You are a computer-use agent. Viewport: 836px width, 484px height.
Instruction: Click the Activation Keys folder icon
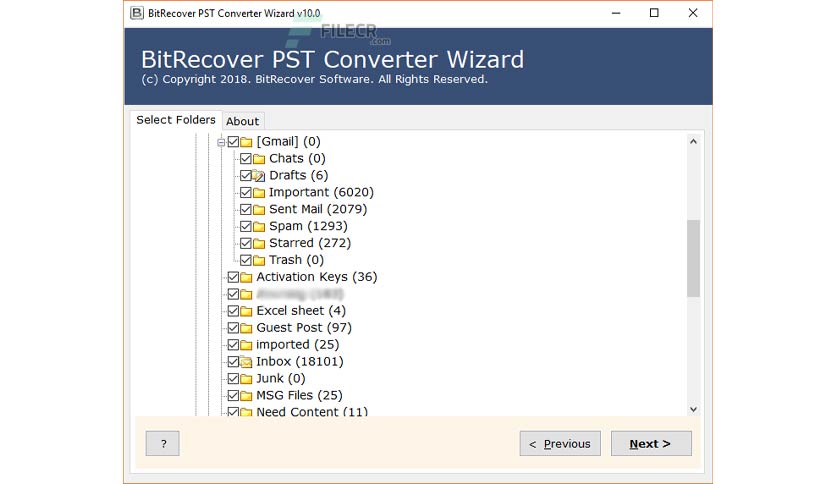point(246,277)
